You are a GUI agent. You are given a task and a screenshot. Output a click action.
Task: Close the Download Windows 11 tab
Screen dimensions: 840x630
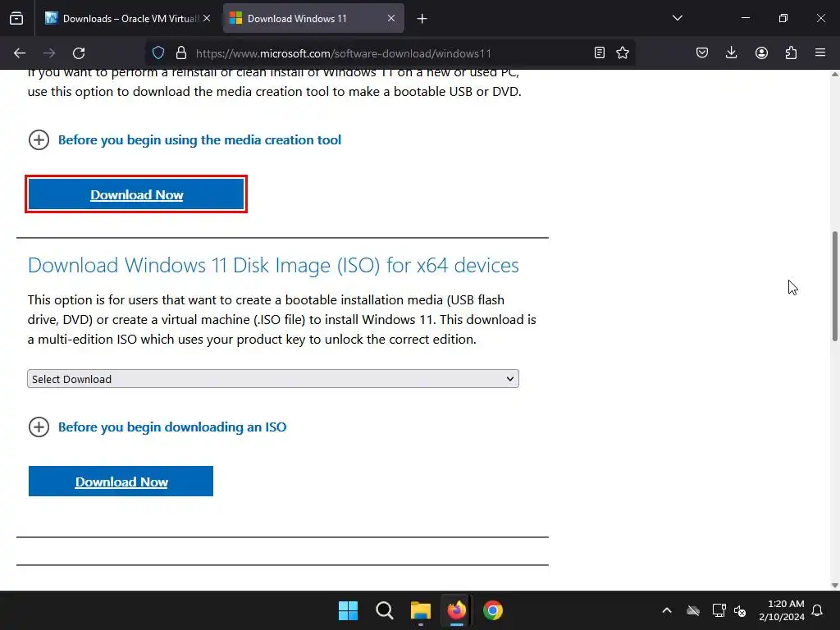coord(391,18)
